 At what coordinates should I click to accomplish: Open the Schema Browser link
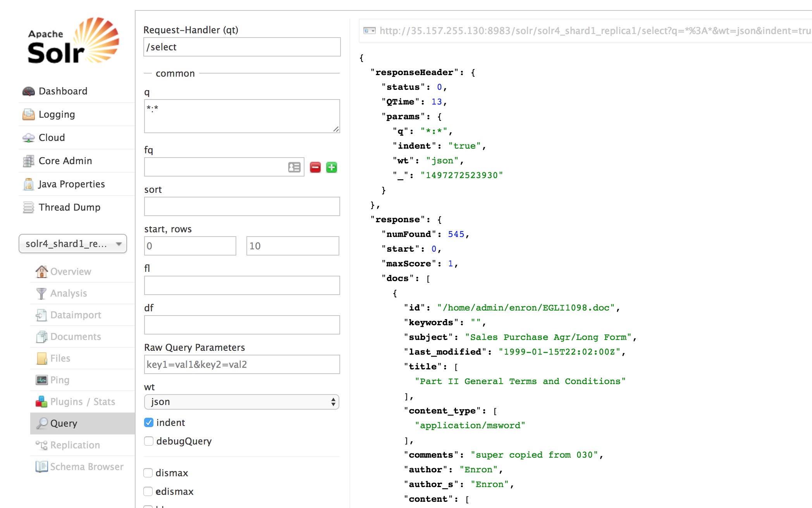click(87, 467)
